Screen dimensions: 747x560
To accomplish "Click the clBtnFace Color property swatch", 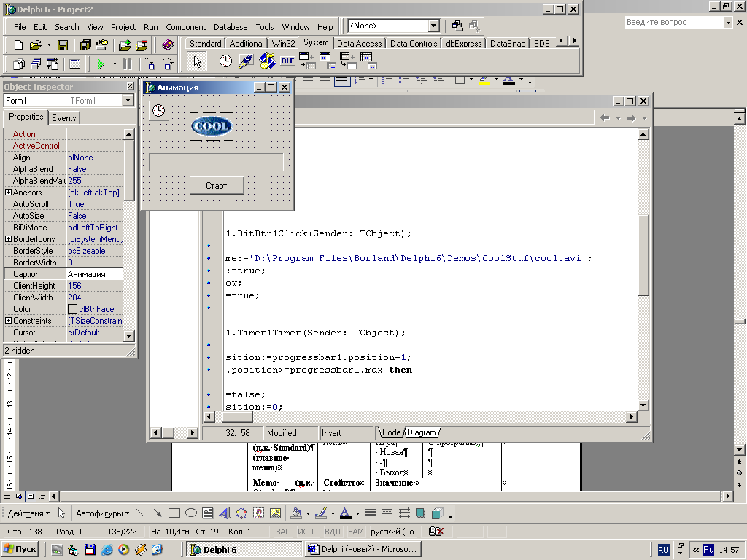I will [x=72, y=309].
